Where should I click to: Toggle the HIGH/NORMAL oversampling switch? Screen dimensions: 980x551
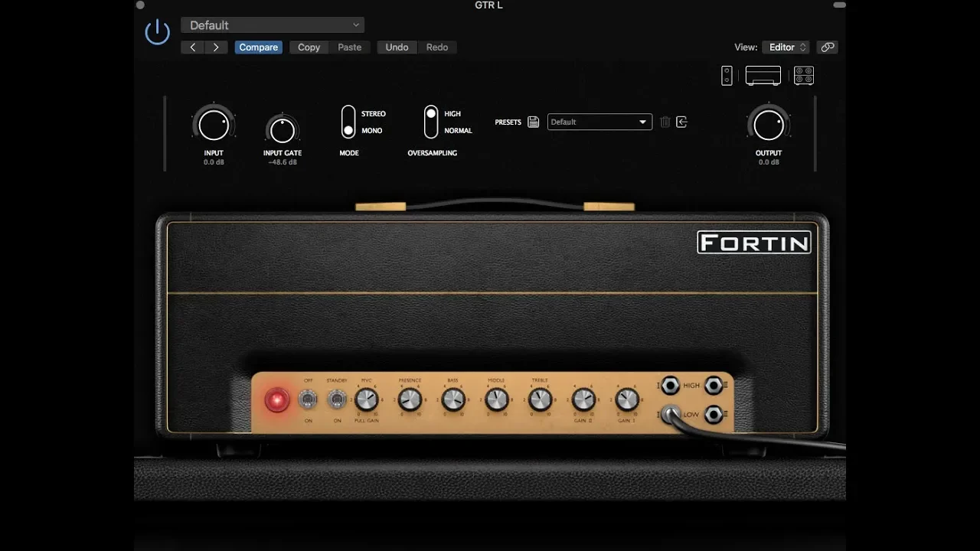click(x=431, y=122)
